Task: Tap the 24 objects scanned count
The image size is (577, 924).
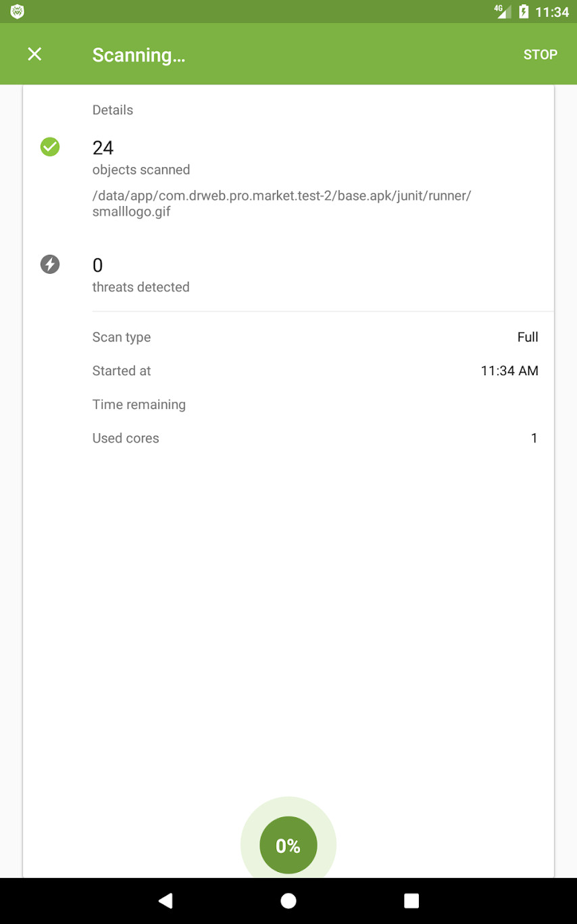Action: [x=103, y=147]
